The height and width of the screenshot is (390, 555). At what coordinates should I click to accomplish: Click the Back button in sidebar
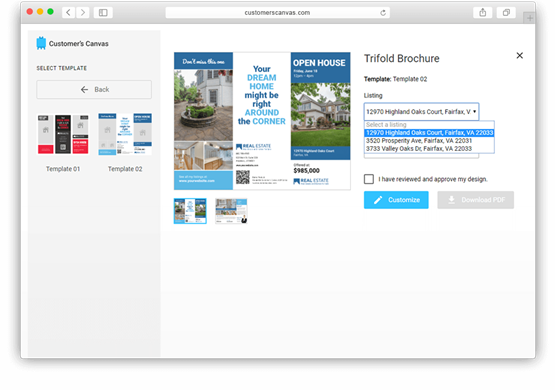tap(94, 90)
